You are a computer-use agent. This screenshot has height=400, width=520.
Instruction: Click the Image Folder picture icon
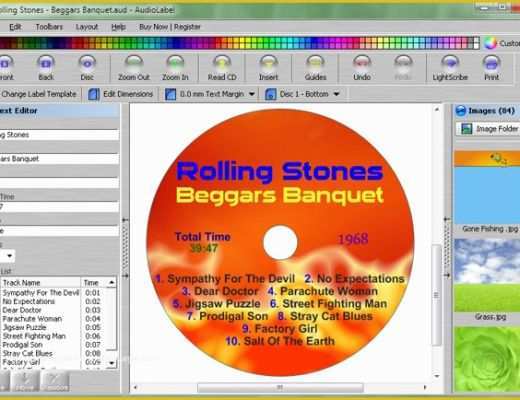tap(466, 129)
